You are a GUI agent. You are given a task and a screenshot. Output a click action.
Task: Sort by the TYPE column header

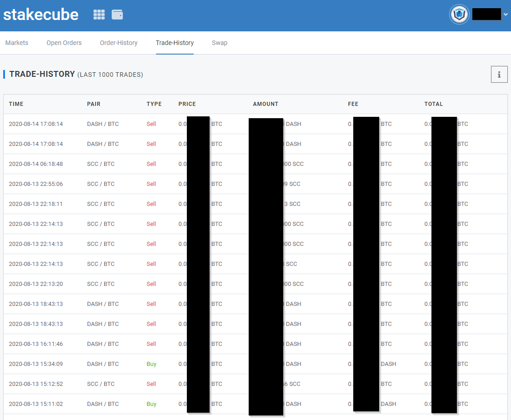click(x=154, y=104)
